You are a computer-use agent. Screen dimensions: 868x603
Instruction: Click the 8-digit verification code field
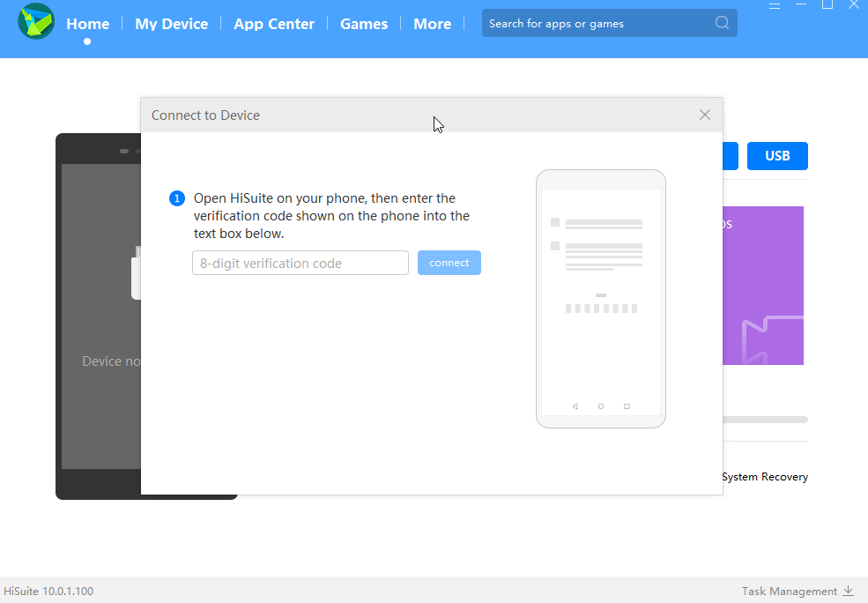(x=300, y=263)
